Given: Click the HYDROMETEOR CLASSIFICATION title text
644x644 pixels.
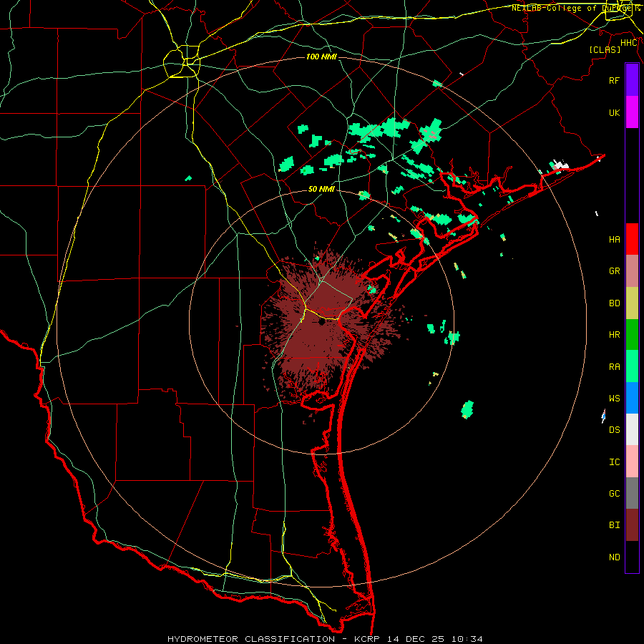Looking at the screenshot, I should point(251,639).
